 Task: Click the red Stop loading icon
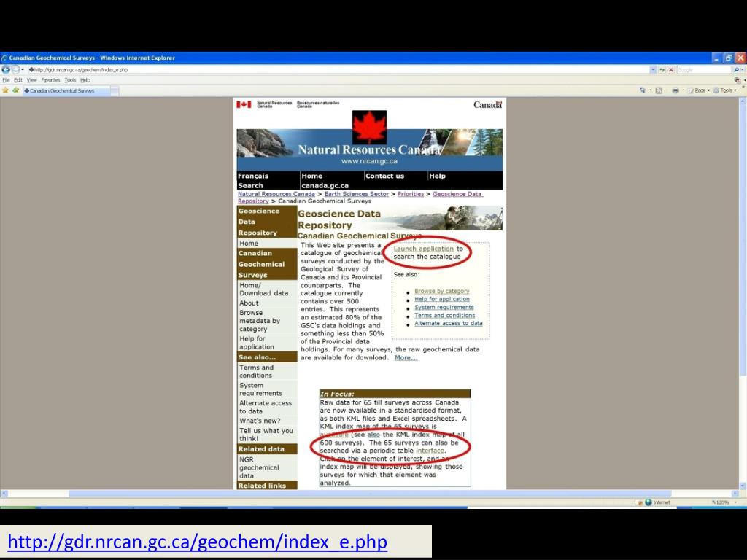[671, 69]
